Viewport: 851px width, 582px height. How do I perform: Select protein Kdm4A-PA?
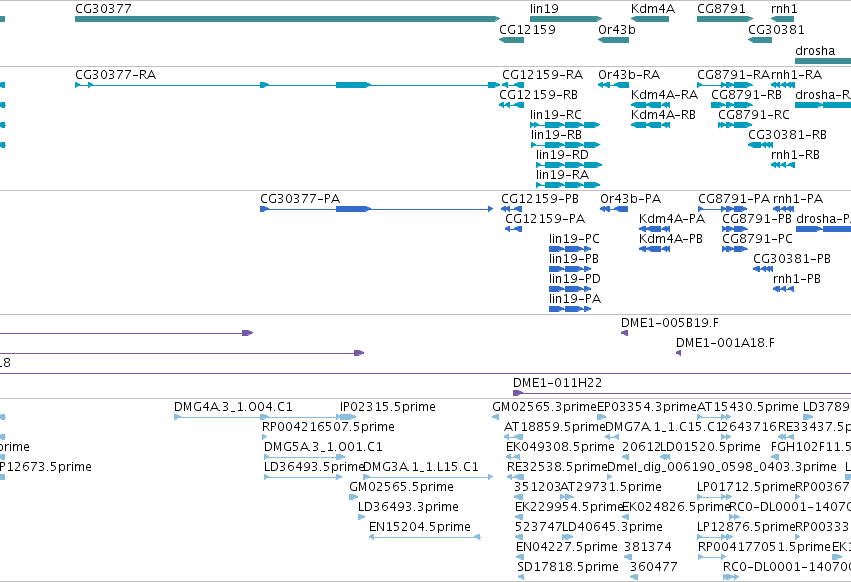[x=654, y=229]
